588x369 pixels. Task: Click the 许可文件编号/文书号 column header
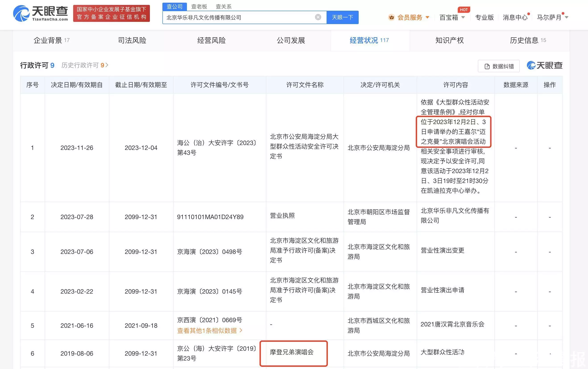[219, 85]
